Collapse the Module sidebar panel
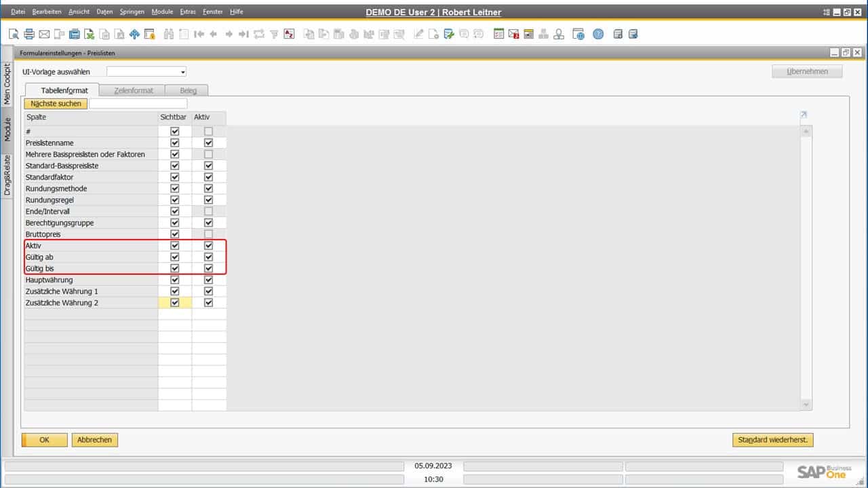 coord(6,126)
